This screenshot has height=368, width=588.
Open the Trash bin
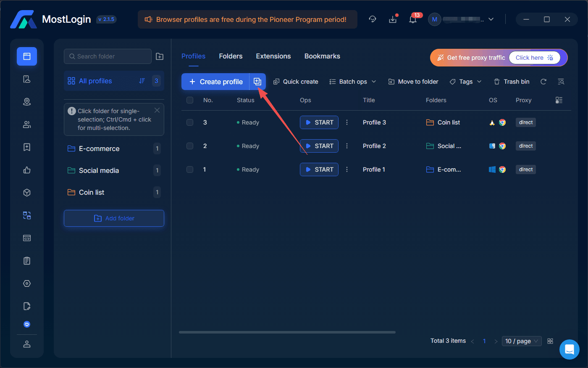coord(512,82)
